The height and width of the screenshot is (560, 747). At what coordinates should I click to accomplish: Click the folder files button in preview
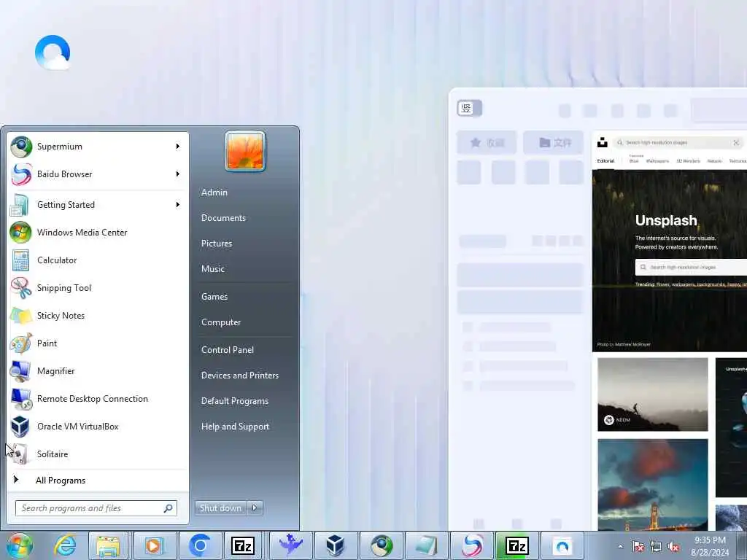pos(553,142)
